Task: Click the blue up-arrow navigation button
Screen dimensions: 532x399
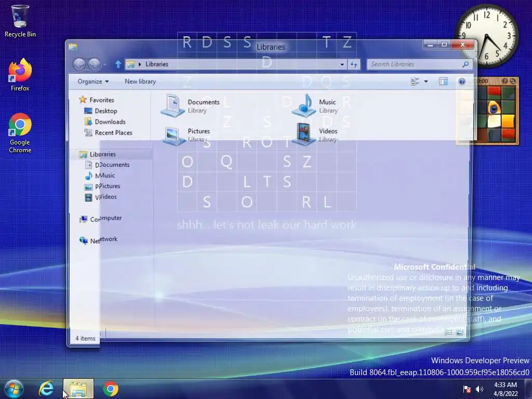Action: (x=118, y=64)
